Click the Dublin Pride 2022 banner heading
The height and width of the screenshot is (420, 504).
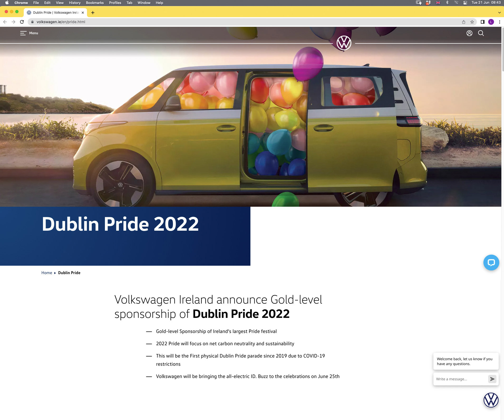point(120,224)
